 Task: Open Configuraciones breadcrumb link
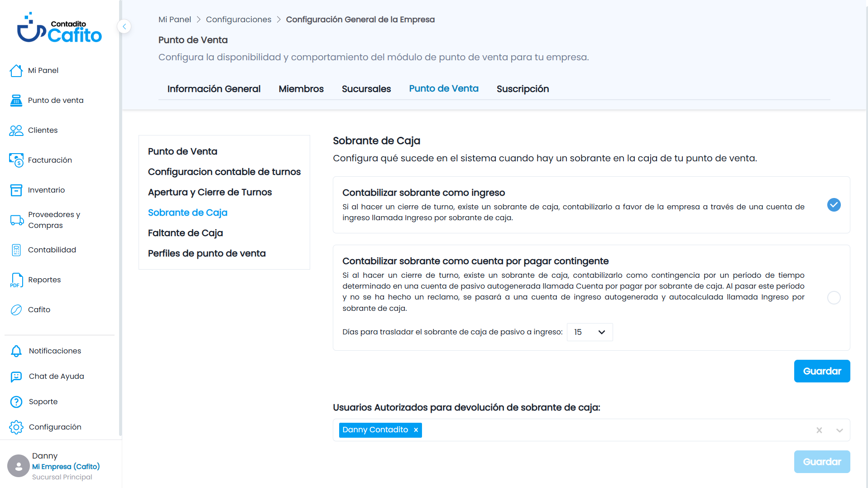(239, 19)
